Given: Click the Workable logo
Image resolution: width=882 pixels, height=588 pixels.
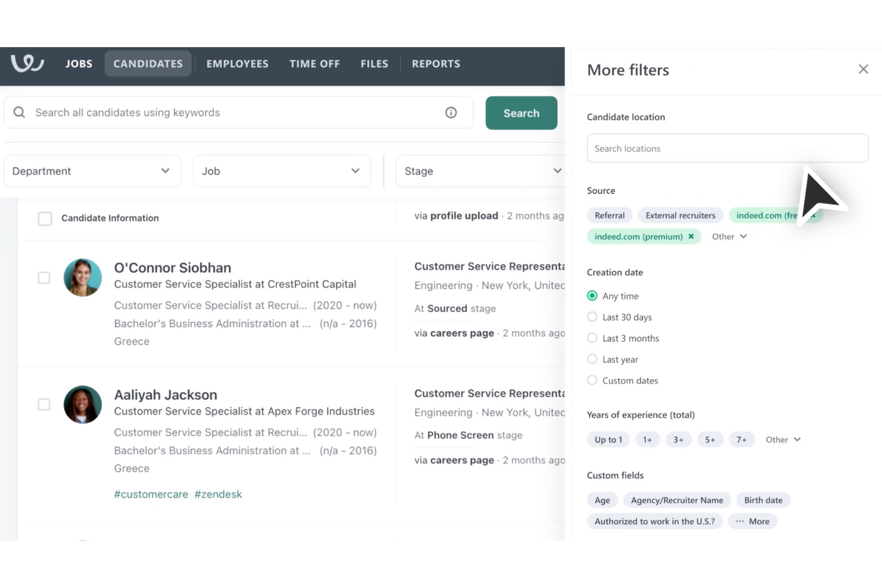Looking at the screenshot, I should click(x=27, y=64).
